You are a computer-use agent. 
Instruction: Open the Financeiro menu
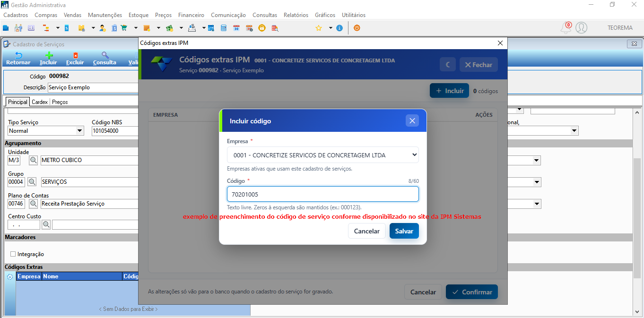tap(191, 15)
